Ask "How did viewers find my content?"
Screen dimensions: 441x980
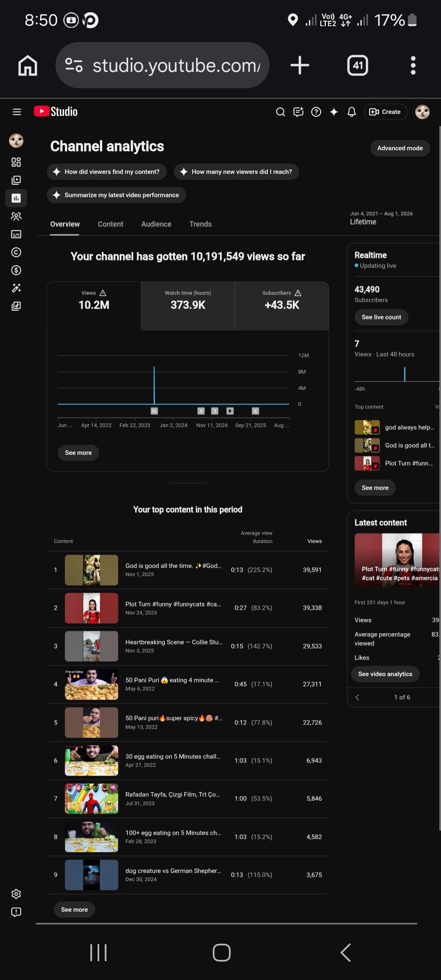pos(107,172)
